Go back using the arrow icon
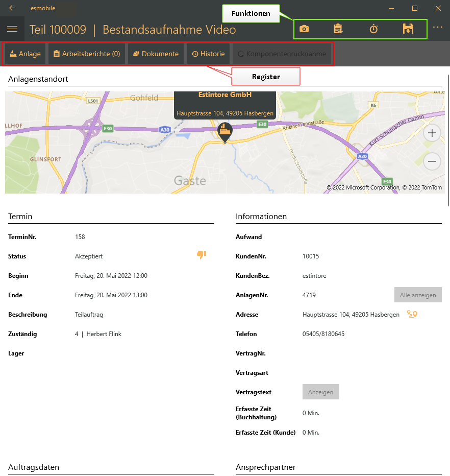Screen dimensions: 450x476 click(x=12, y=8)
